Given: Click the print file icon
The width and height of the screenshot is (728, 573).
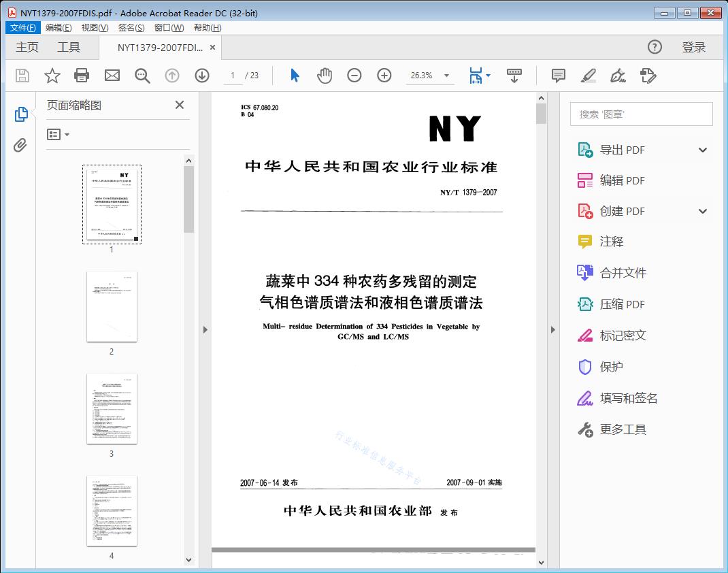Looking at the screenshot, I should (82, 76).
